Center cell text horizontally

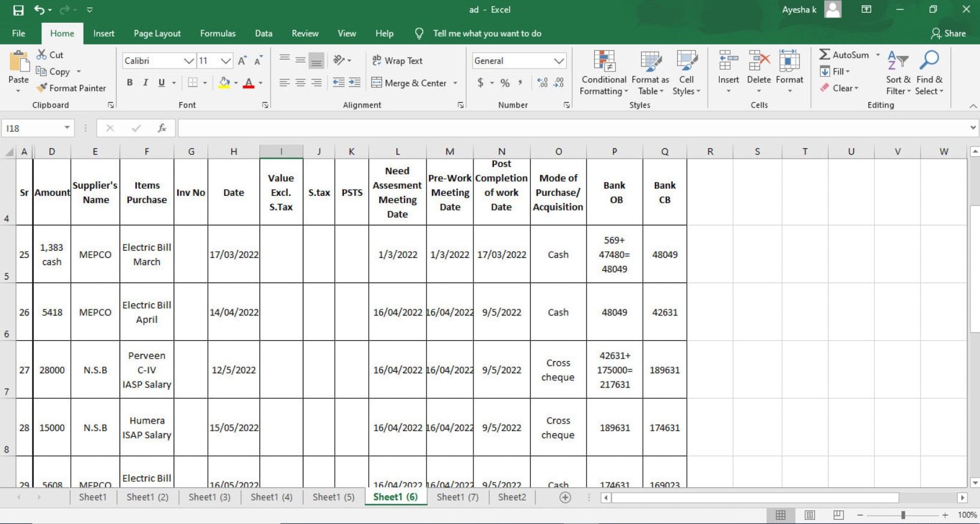[x=300, y=83]
